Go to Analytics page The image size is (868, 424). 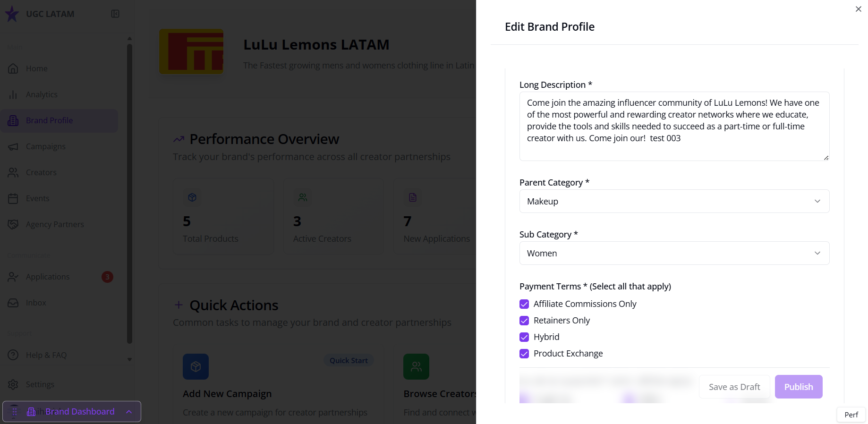coord(59,94)
